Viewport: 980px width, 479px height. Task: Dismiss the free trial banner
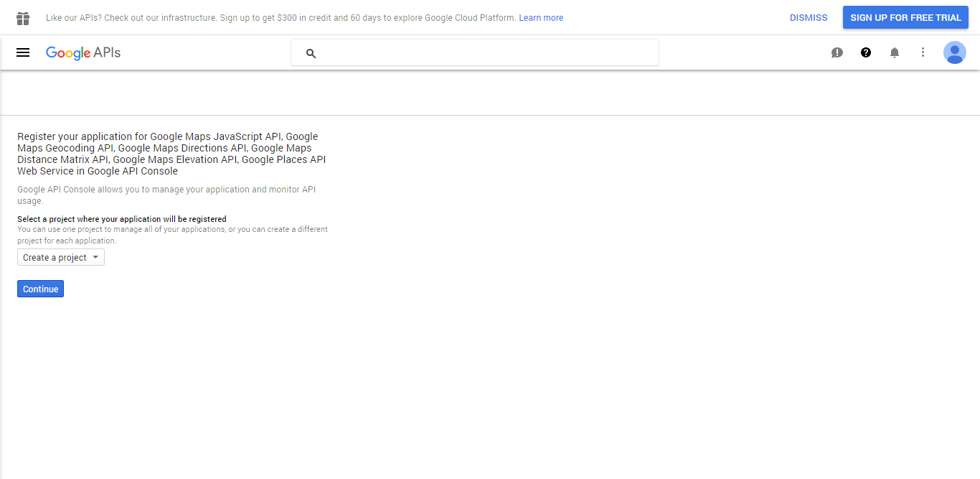pyautogui.click(x=809, y=18)
